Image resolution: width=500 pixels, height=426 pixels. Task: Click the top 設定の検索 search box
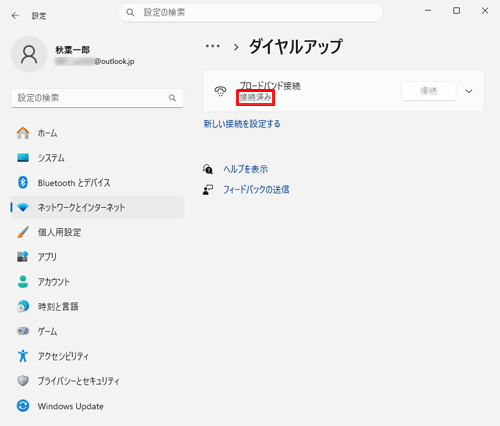[251, 13]
